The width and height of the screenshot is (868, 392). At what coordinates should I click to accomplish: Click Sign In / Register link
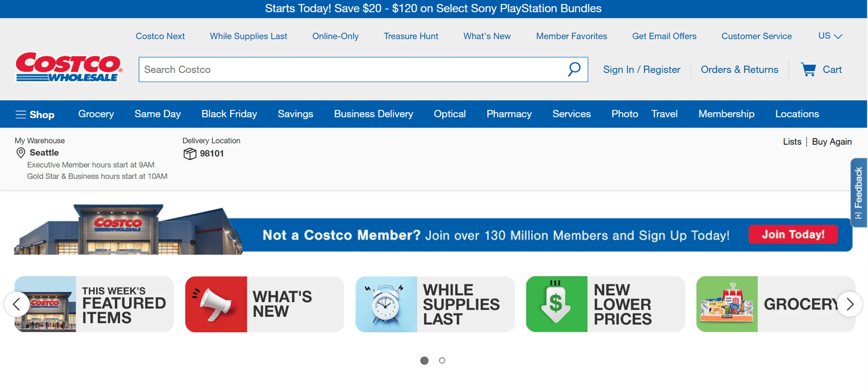tap(641, 69)
